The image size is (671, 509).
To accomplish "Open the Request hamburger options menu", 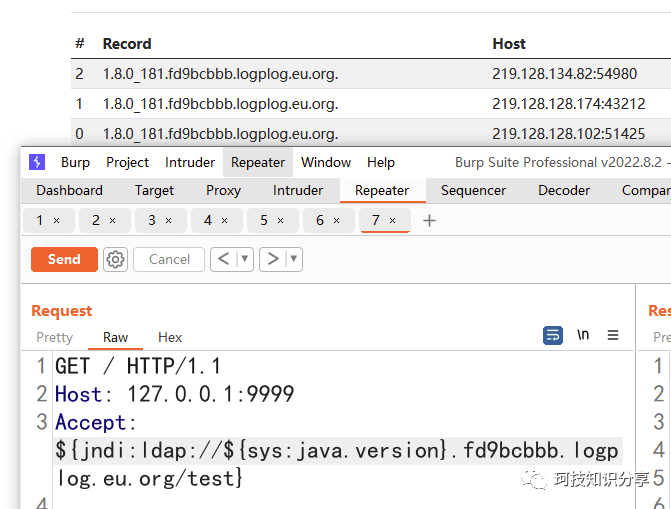I will pyautogui.click(x=613, y=335).
